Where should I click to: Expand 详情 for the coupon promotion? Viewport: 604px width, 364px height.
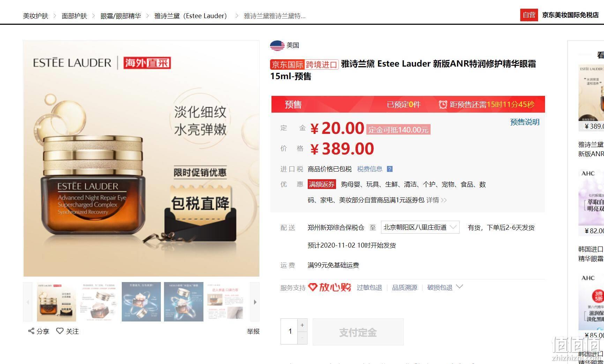[437, 200]
